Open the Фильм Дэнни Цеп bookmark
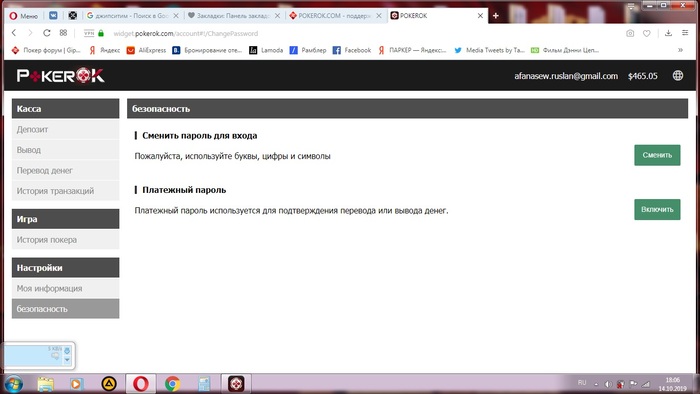The image size is (700, 394). click(565, 50)
